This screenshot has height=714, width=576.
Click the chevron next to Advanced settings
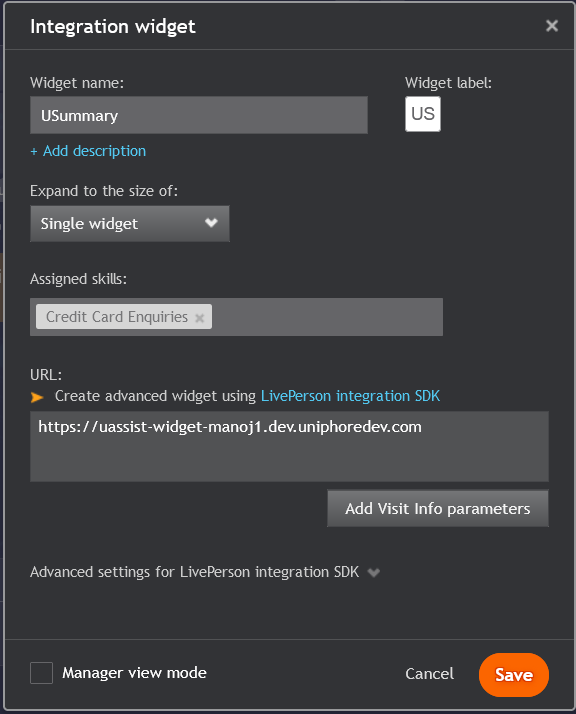[x=373, y=572]
